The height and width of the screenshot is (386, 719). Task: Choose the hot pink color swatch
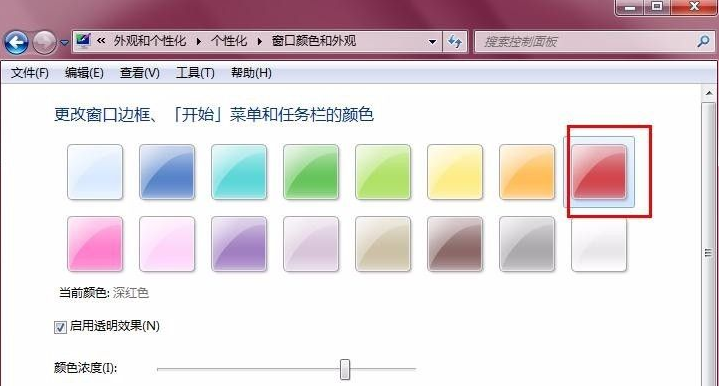point(95,244)
